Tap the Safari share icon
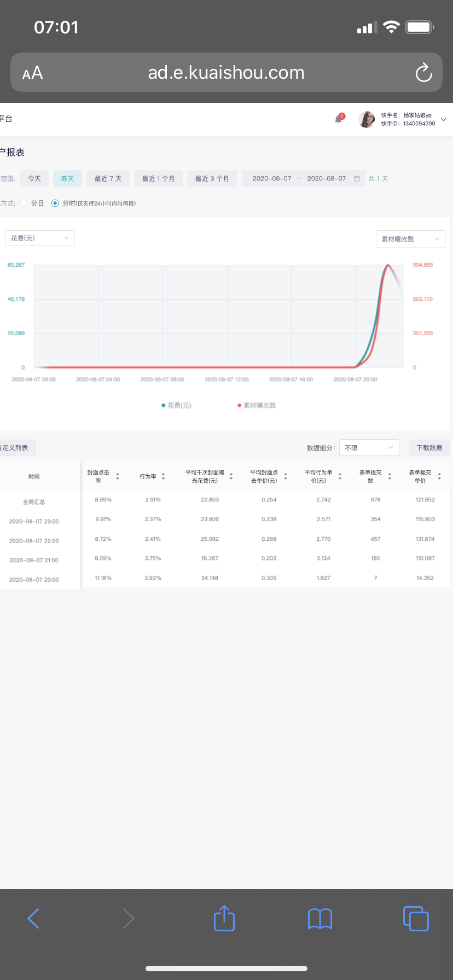This screenshot has height=980, width=453. tap(224, 918)
